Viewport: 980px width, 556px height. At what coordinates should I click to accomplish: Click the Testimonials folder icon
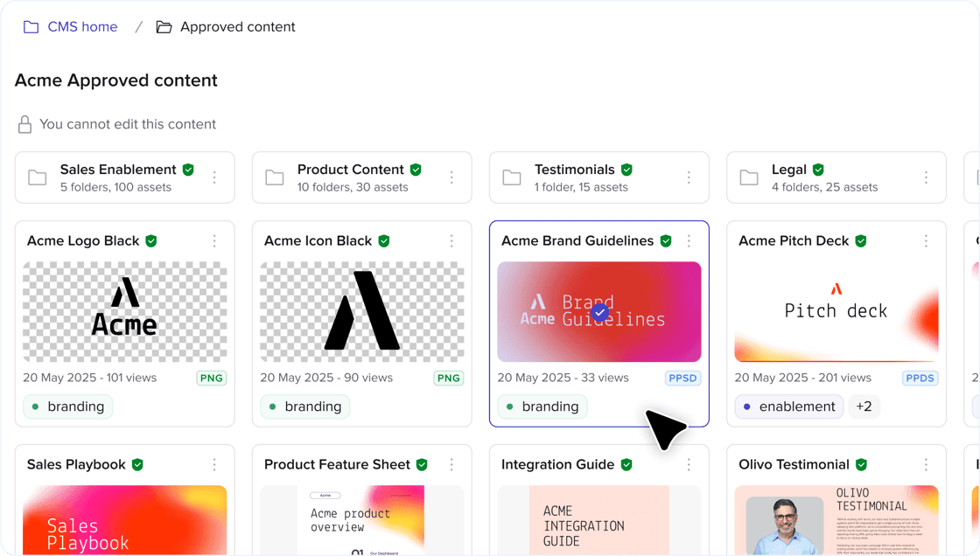[512, 177]
